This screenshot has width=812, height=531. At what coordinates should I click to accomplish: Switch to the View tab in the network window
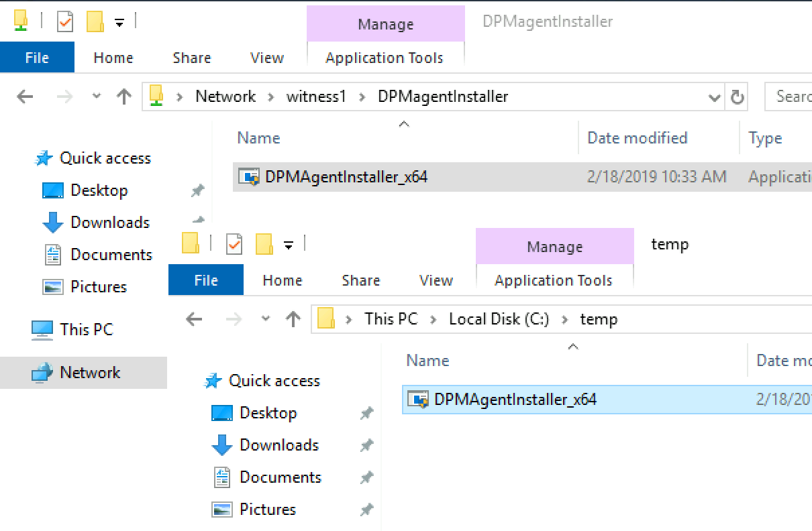[267, 58]
